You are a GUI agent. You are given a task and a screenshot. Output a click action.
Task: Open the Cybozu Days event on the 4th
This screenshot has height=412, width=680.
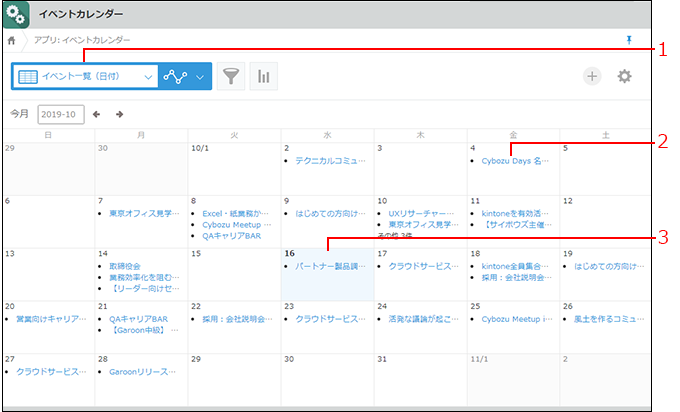[514, 160]
